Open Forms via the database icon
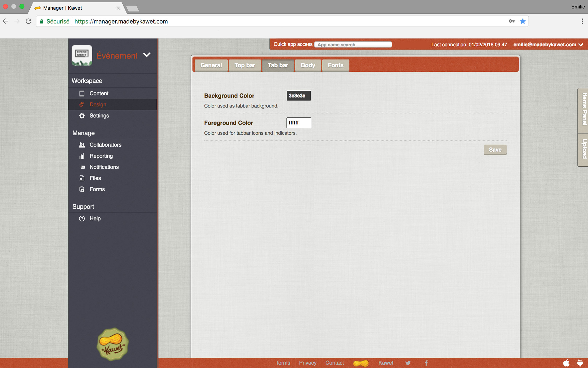588x368 pixels. 81,189
